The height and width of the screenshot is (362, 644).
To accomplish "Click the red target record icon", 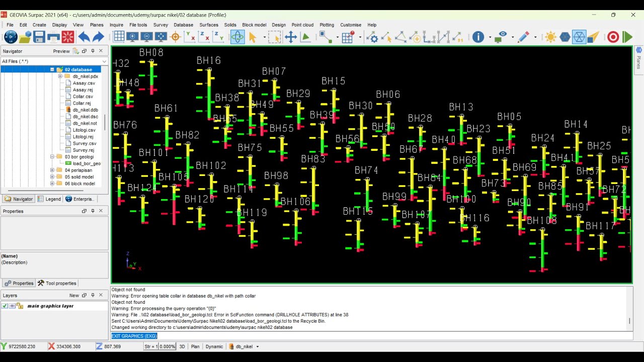I will [x=613, y=37].
